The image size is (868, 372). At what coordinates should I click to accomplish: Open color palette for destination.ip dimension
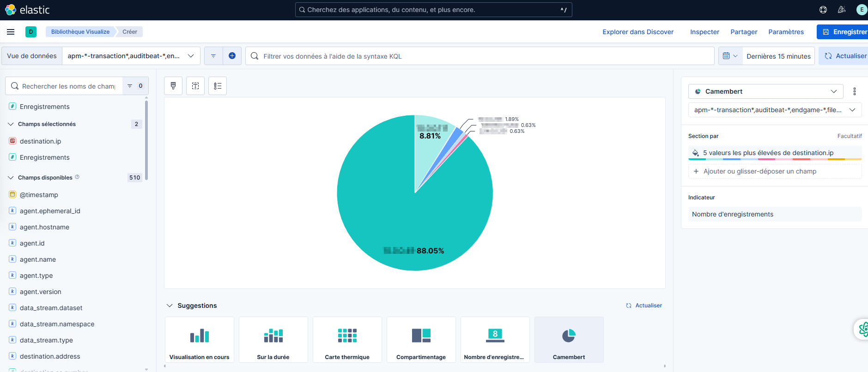tap(696, 153)
